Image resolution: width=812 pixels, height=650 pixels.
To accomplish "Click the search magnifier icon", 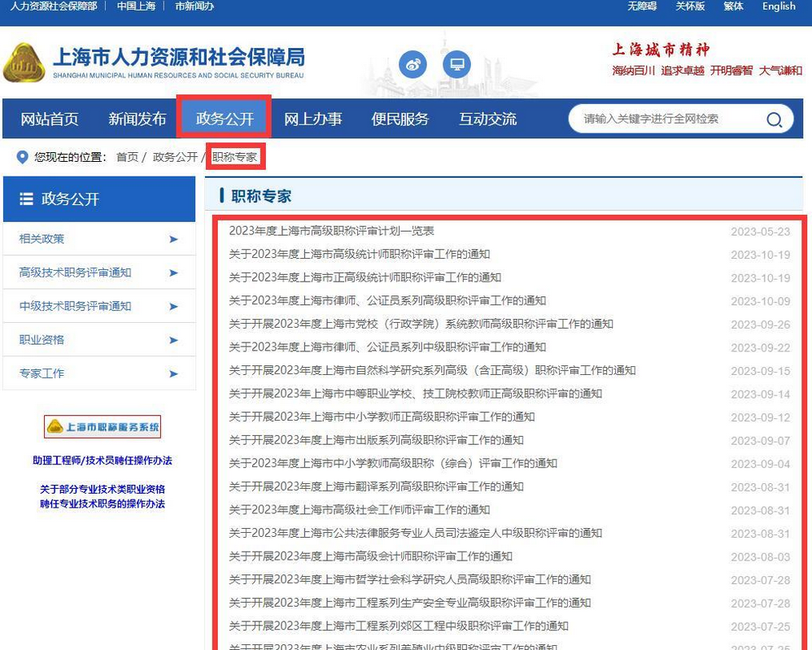I will (774, 120).
